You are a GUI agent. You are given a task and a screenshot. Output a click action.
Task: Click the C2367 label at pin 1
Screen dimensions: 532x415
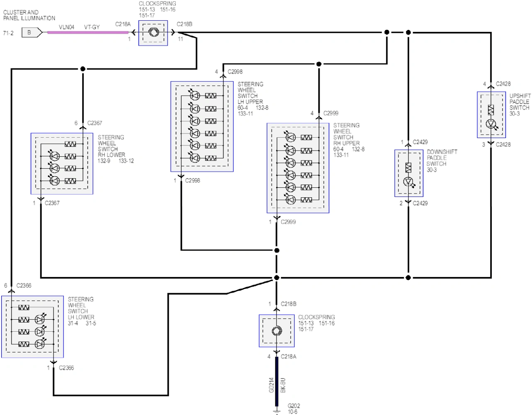pos(52,203)
